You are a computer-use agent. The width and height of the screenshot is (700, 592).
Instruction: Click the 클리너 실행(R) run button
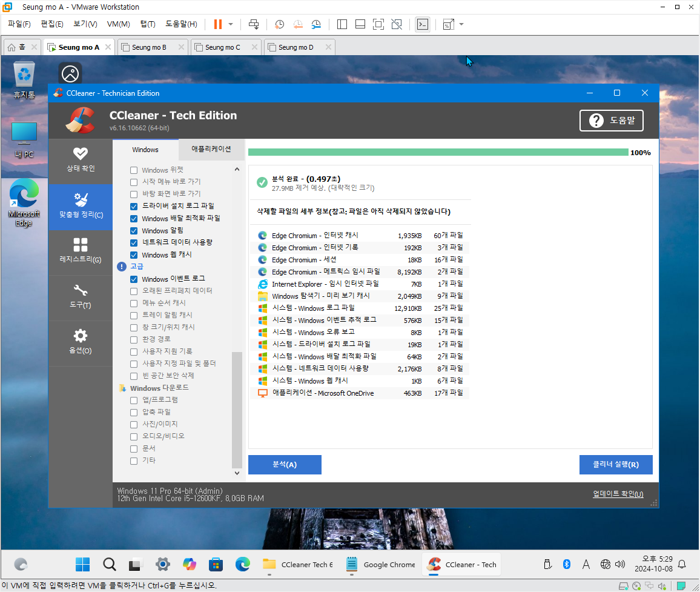(616, 465)
